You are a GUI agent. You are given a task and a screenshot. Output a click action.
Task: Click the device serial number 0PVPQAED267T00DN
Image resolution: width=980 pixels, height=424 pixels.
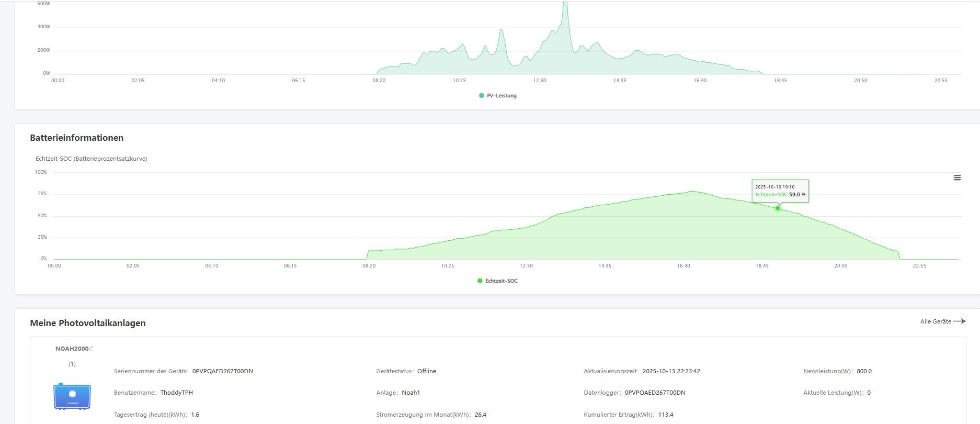tap(222, 371)
